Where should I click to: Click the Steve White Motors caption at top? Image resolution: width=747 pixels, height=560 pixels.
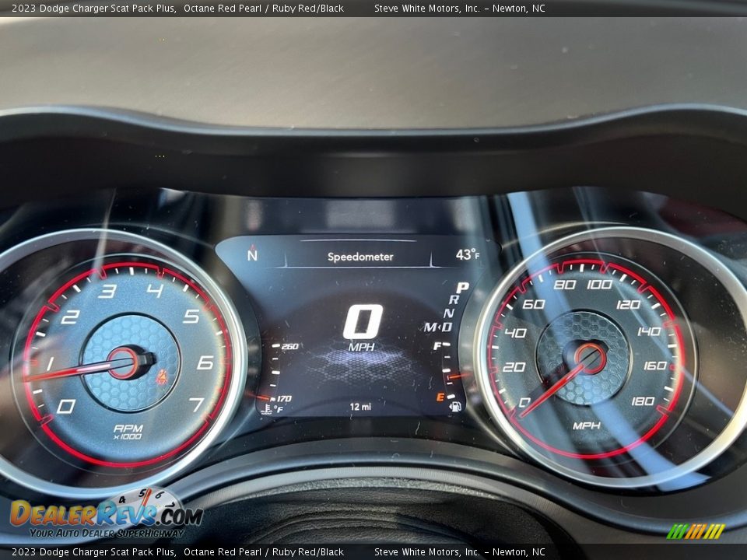click(x=459, y=8)
